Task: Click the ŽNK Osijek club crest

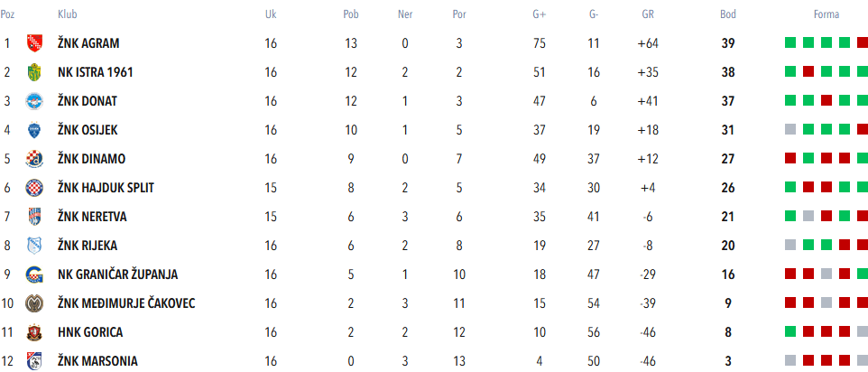Action: click(34, 130)
